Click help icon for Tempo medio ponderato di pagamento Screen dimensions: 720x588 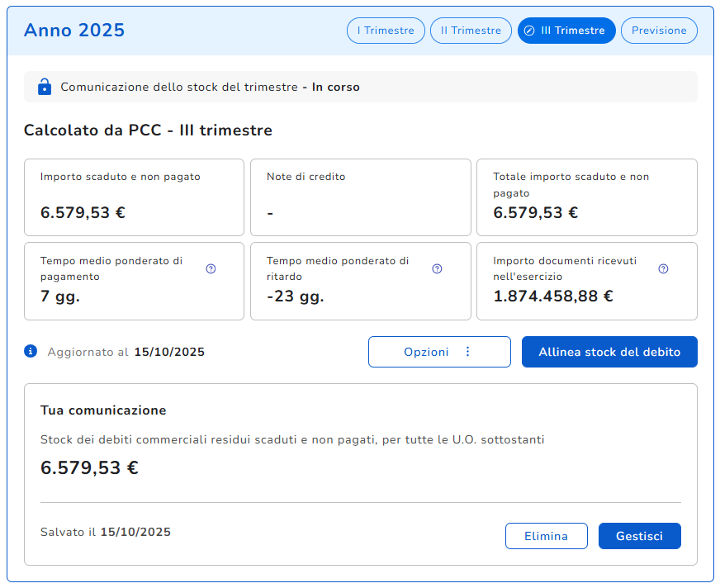(211, 268)
